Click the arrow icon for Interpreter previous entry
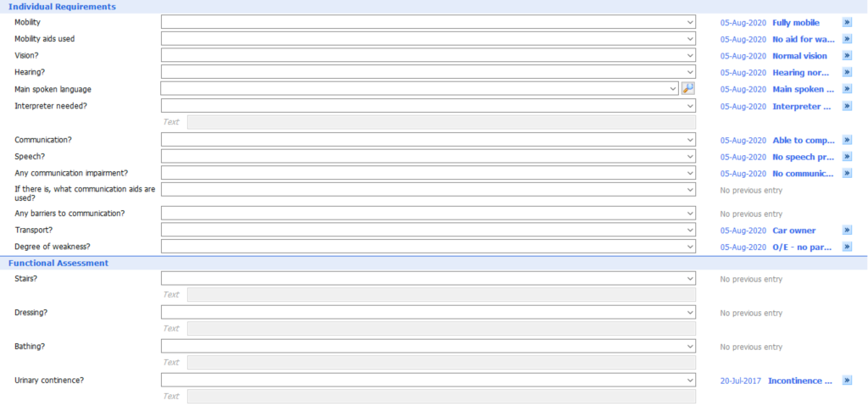The width and height of the screenshot is (868, 406). pos(847,106)
